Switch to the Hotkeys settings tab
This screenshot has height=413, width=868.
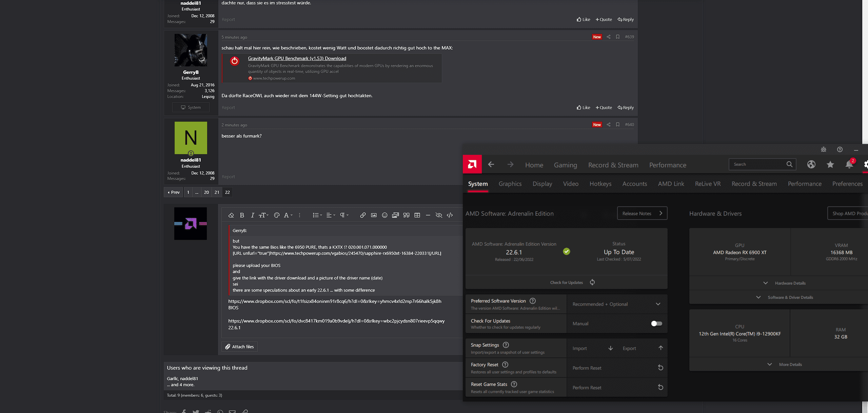[x=600, y=184]
